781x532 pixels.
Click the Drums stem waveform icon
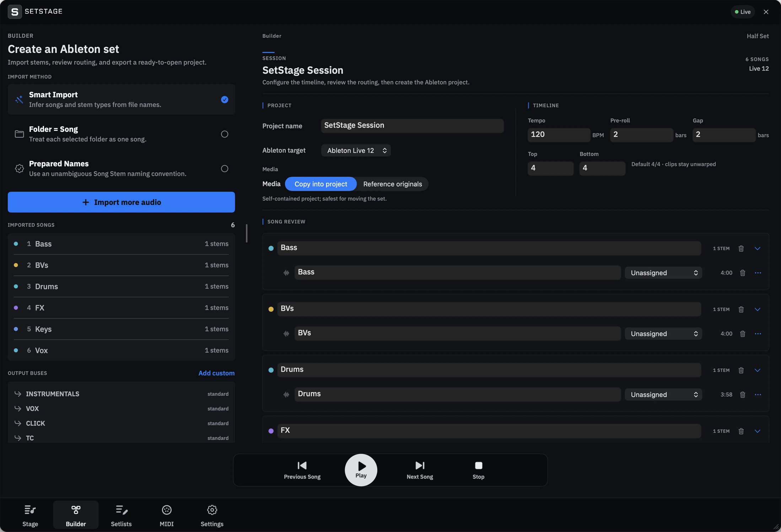(x=286, y=395)
